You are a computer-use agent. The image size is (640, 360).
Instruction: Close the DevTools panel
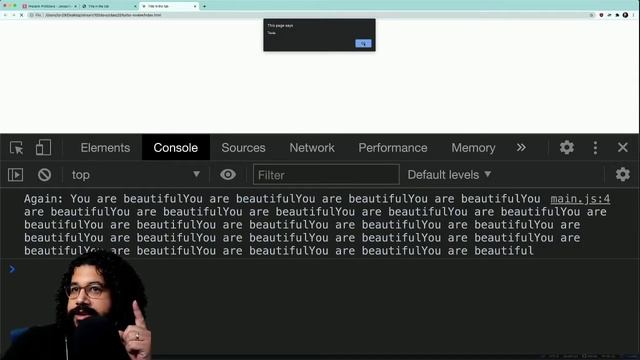[x=622, y=147]
